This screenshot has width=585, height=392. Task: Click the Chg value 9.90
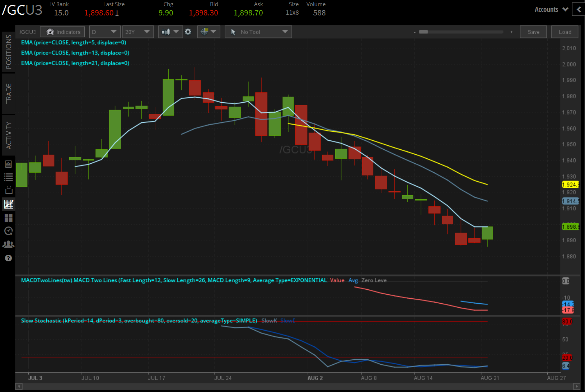(166, 13)
